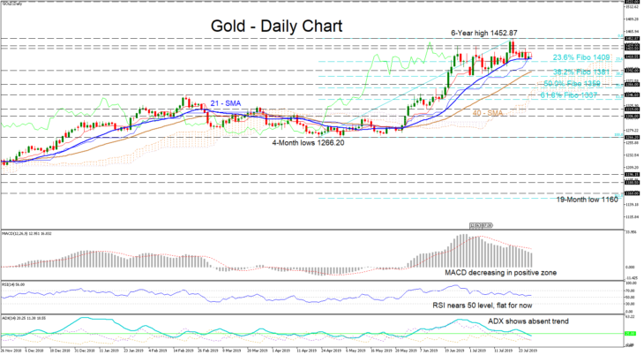Click the green ADX level tag on right axis
This screenshot has height=355, width=644.
click(x=630, y=334)
